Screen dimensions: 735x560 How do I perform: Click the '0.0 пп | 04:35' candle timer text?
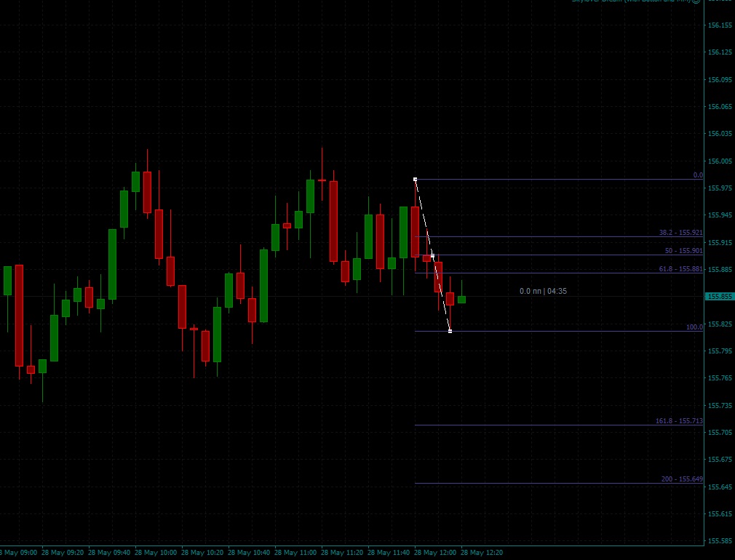[543, 291]
